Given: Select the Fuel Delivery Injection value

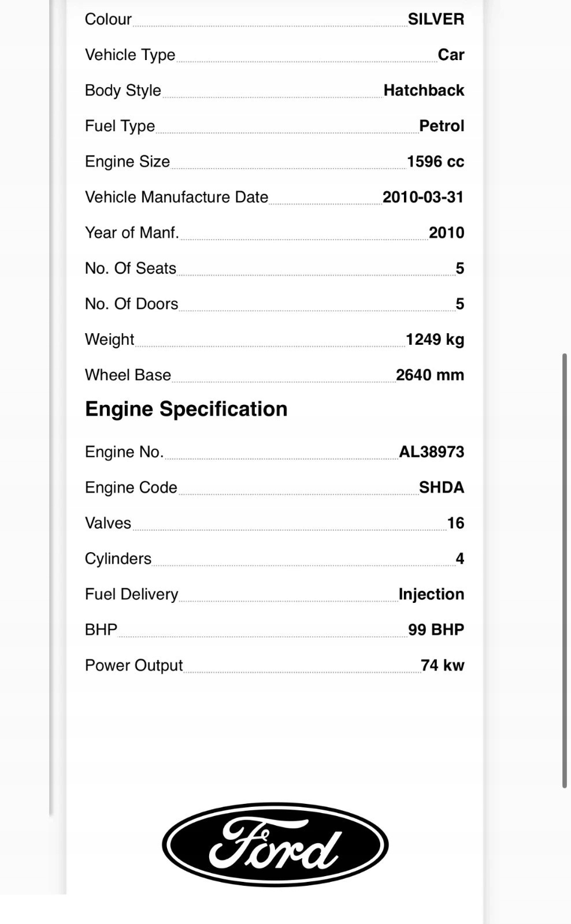Looking at the screenshot, I should [x=431, y=594].
